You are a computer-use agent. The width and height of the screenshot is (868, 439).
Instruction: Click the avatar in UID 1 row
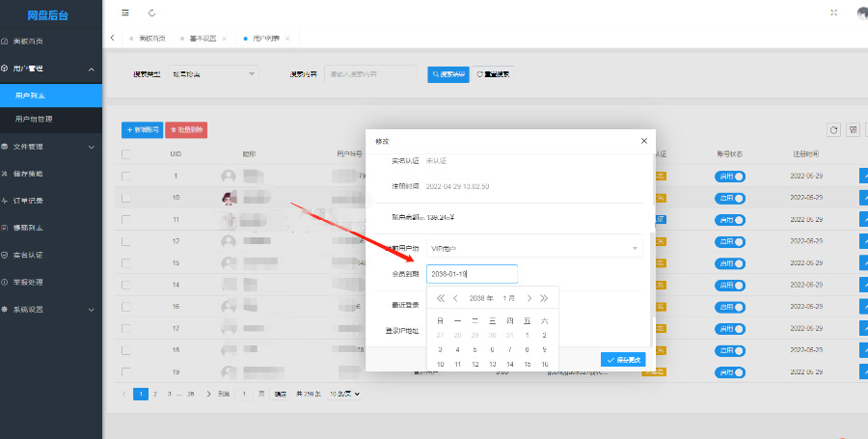(x=228, y=177)
